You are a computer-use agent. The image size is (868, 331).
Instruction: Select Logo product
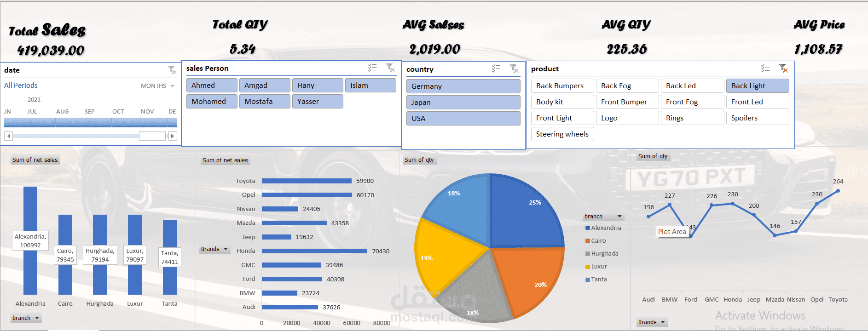click(x=627, y=118)
